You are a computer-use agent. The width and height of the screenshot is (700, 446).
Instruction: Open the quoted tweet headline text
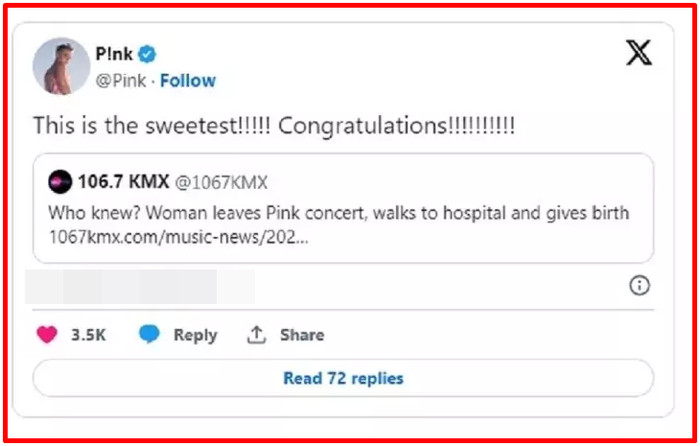338,213
